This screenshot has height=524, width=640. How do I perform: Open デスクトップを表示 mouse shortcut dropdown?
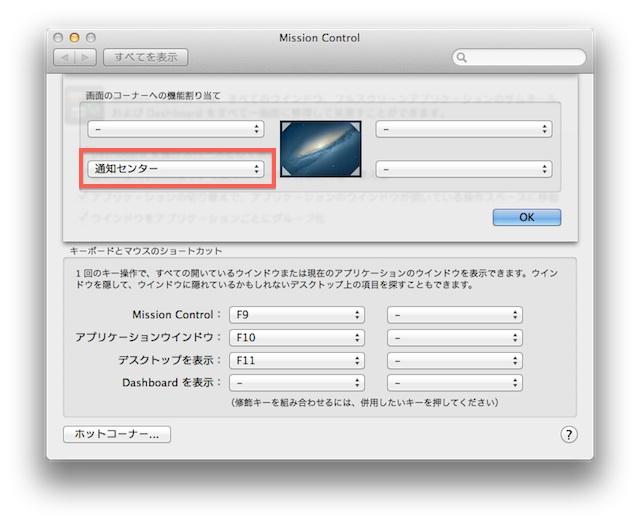point(455,360)
